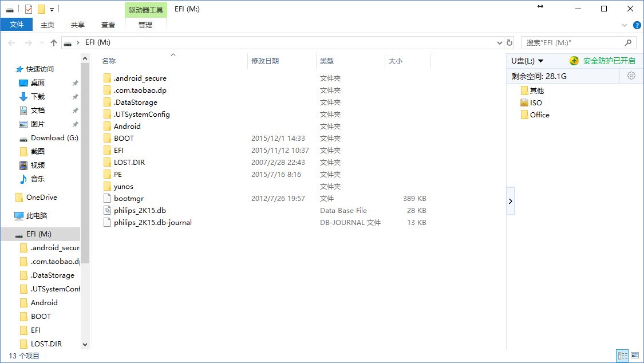644x363 pixels.
Task: Click the green 安全防护已开启 shield icon
Action: click(574, 61)
